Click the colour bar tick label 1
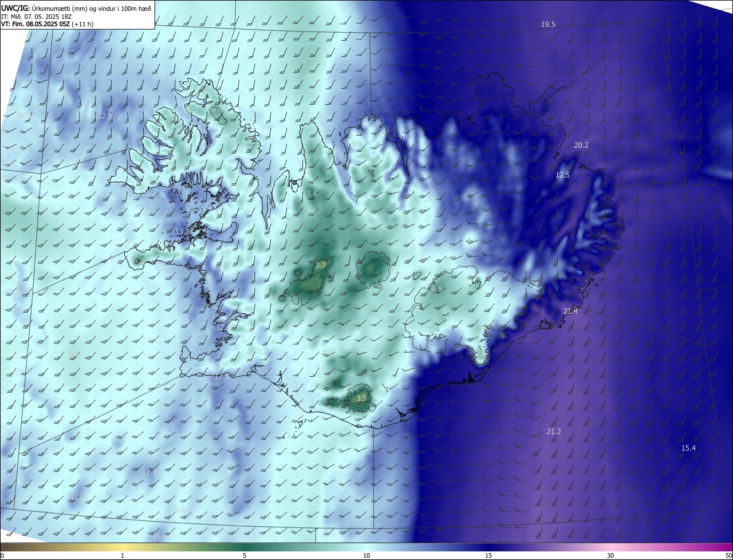 [123, 555]
